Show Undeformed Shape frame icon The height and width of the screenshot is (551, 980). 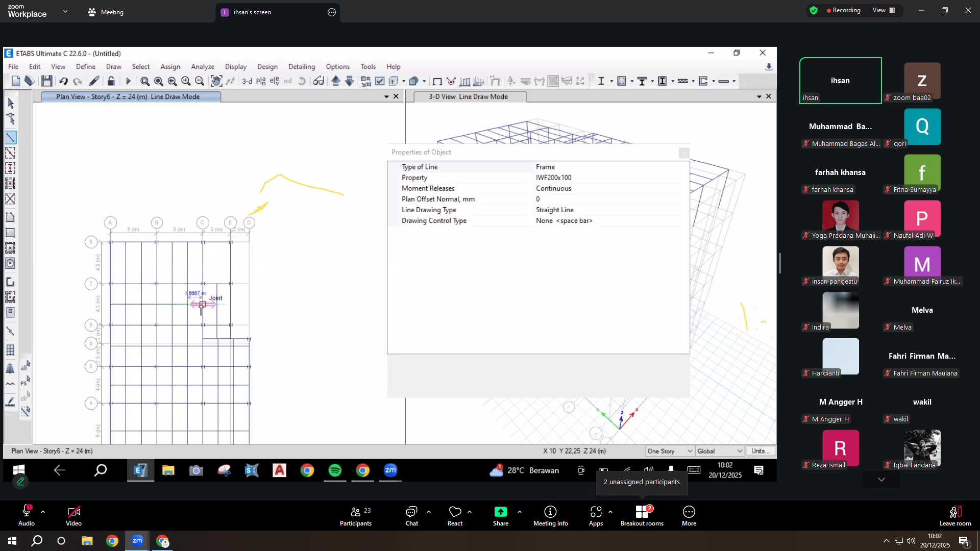click(x=437, y=81)
